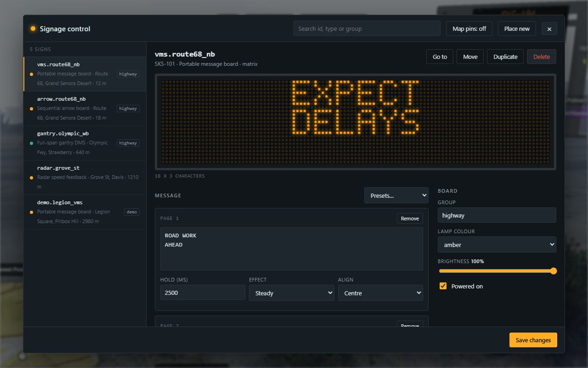The image size is (588, 368).
Task: Click the demo tag on demo.legion_vms
Action: (132, 212)
